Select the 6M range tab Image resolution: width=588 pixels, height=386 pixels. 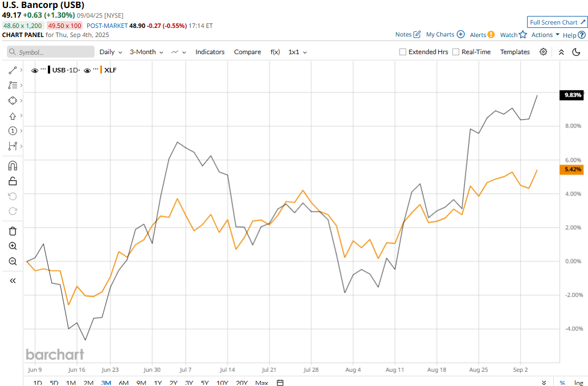pyautogui.click(x=124, y=383)
